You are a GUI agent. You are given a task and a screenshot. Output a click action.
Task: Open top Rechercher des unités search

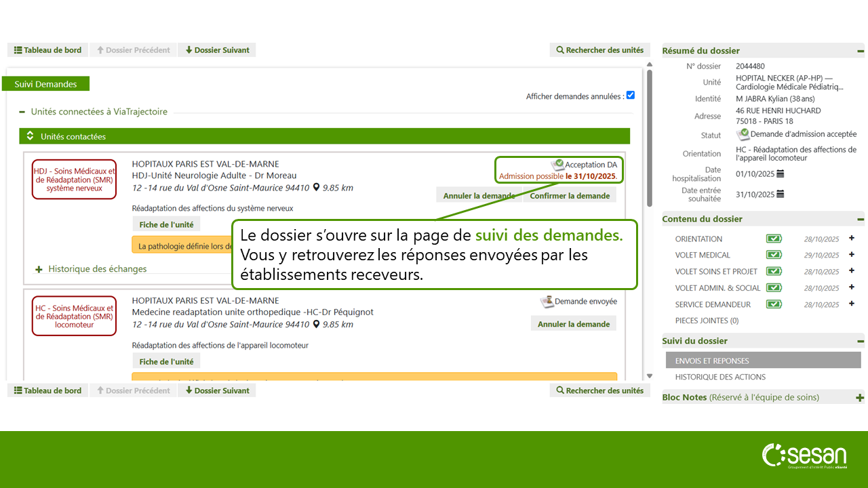coord(599,50)
